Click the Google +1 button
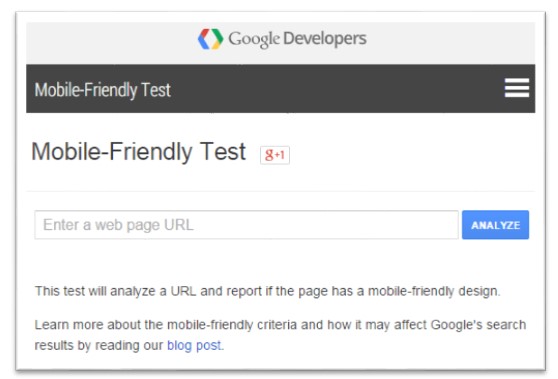 point(275,155)
